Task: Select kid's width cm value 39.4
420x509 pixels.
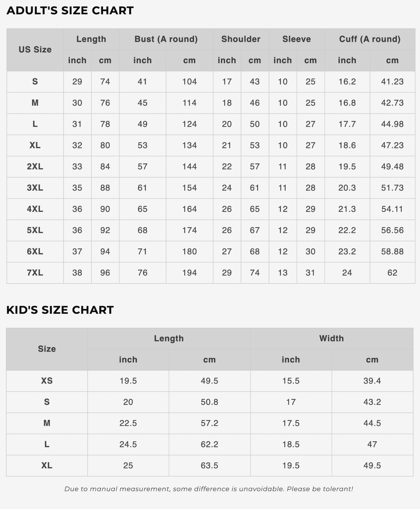Action: point(372,381)
